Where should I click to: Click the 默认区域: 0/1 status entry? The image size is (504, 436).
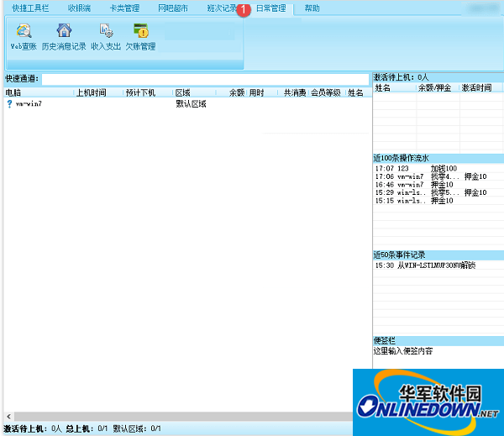137,428
